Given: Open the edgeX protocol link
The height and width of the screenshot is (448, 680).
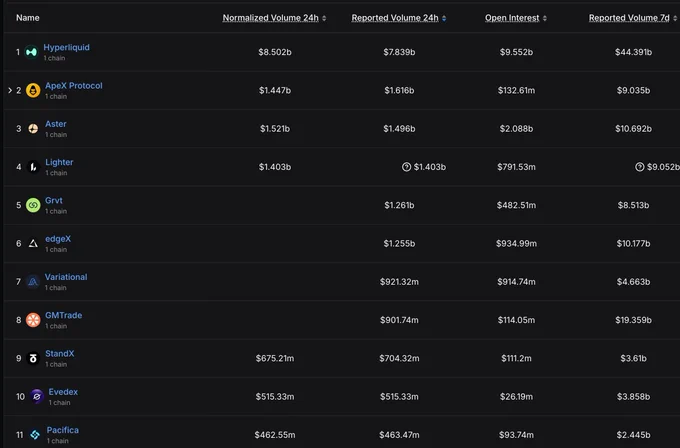Looking at the screenshot, I should click(x=58, y=239).
